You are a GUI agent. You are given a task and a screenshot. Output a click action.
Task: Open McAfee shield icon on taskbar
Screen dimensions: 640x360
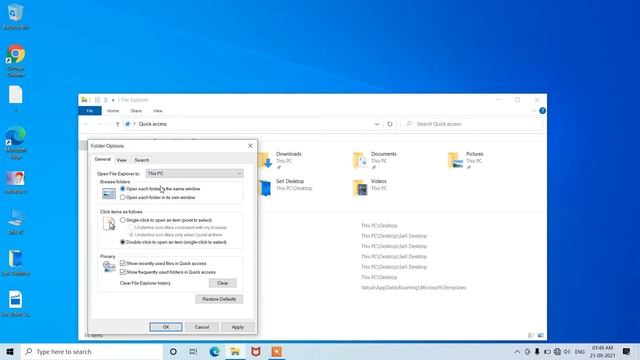tap(256, 351)
